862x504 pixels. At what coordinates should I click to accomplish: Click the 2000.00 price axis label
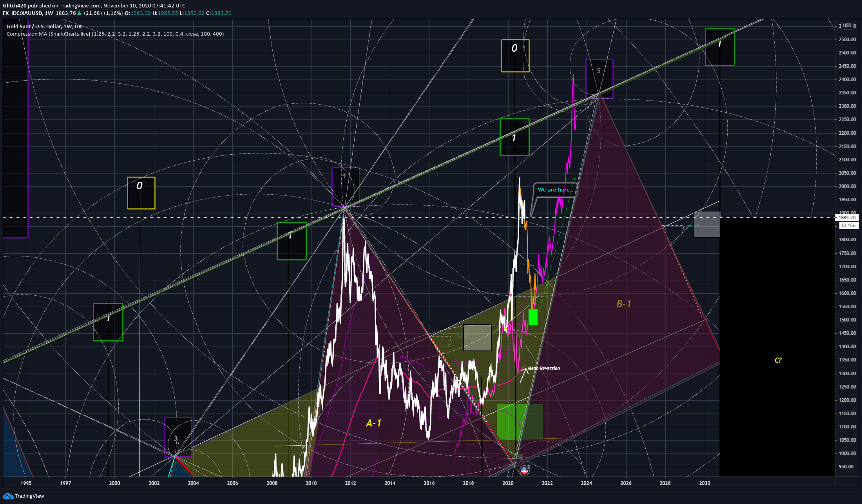[x=847, y=186]
